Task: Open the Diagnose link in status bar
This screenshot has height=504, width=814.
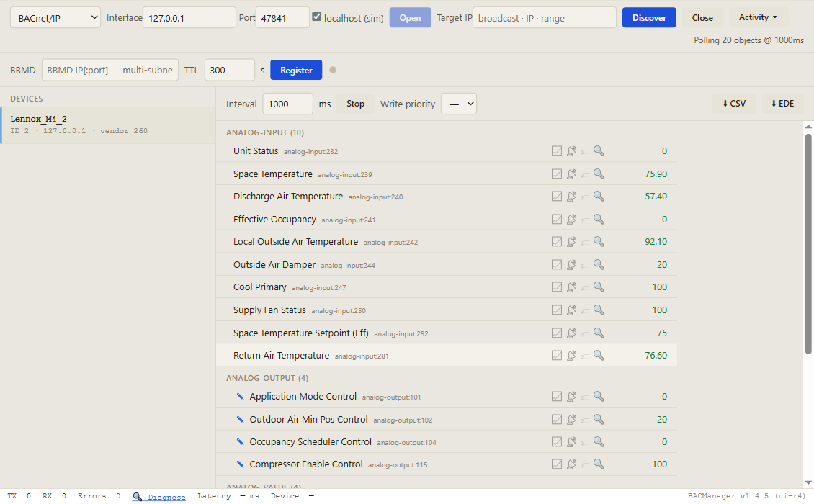Action: (166, 497)
